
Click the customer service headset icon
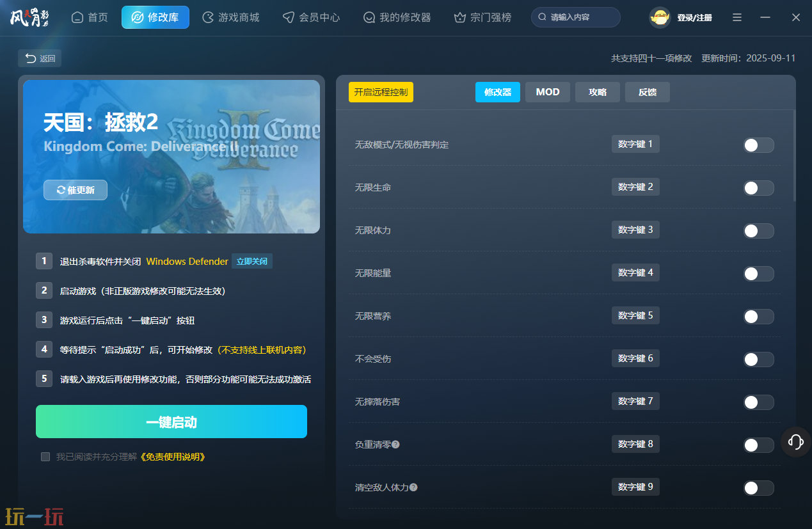(796, 441)
